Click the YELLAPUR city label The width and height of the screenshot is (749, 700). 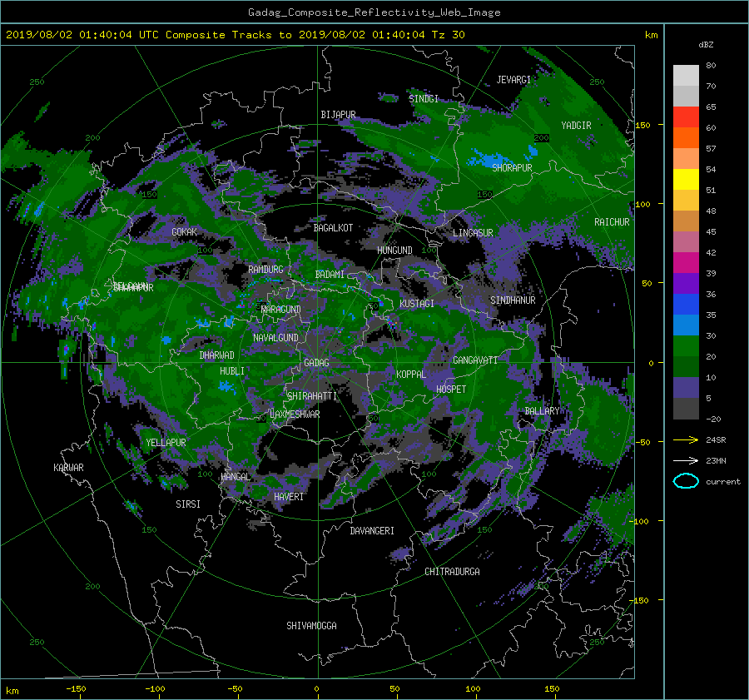point(166,443)
